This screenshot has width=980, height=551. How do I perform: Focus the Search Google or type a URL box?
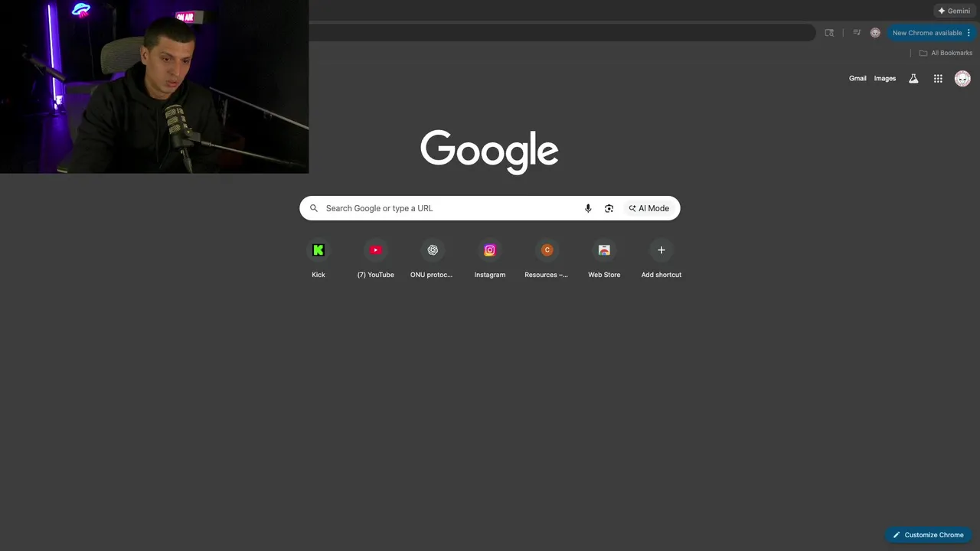(x=489, y=208)
